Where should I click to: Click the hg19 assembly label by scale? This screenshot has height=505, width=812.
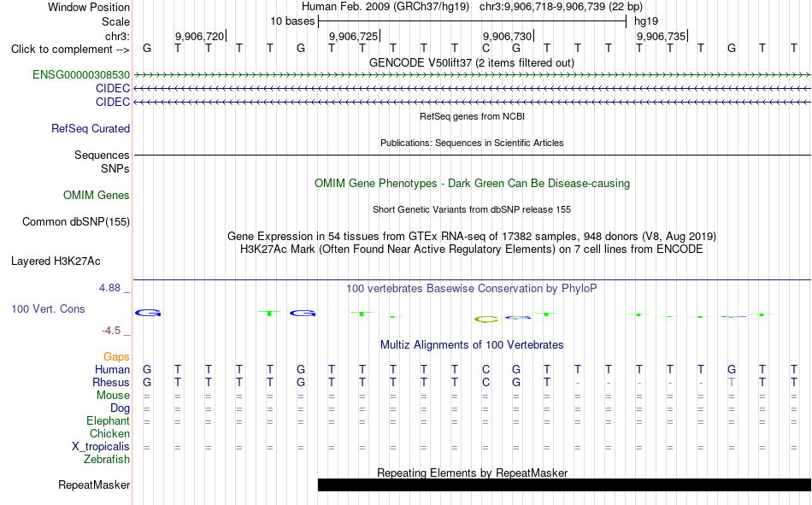click(646, 21)
